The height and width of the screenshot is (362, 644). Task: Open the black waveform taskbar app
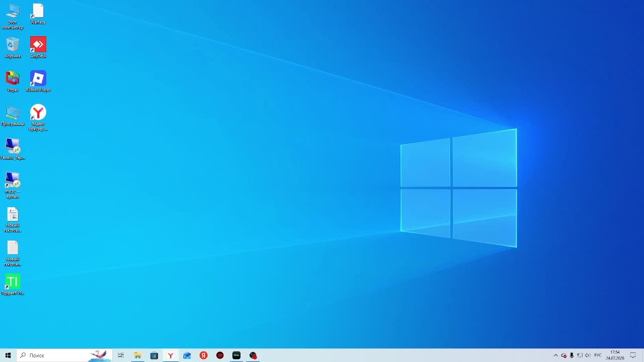coord(236,355)
